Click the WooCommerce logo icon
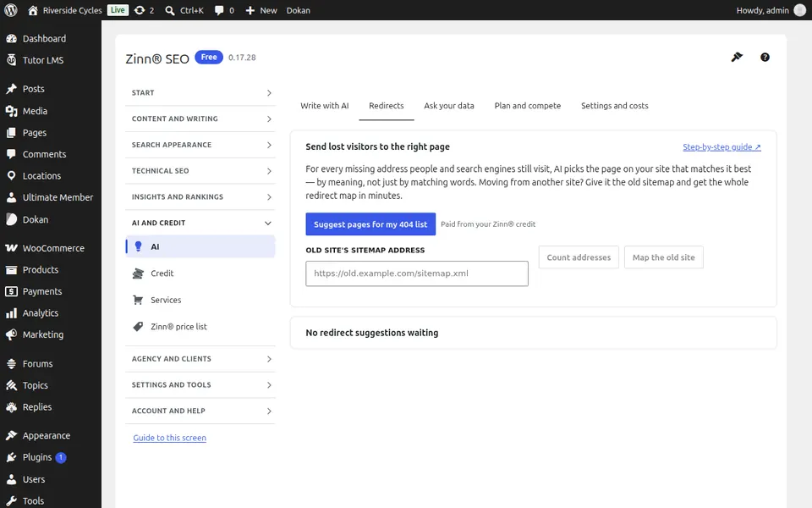This screenshot has width=812, height=508. coord(11,248)
